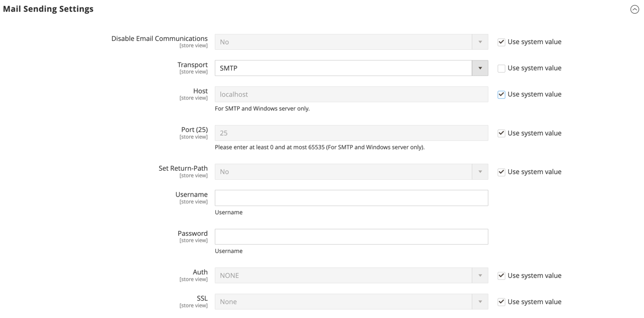Uncheck Use system value for Set Return-Path
Image resolution: width=644 pixels, height=318 pixels.
pos(501,172)
